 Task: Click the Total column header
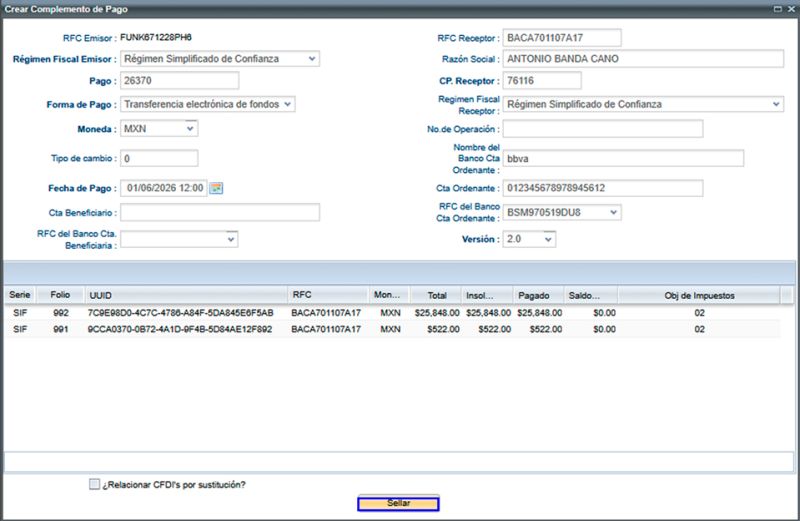point(437,295)
